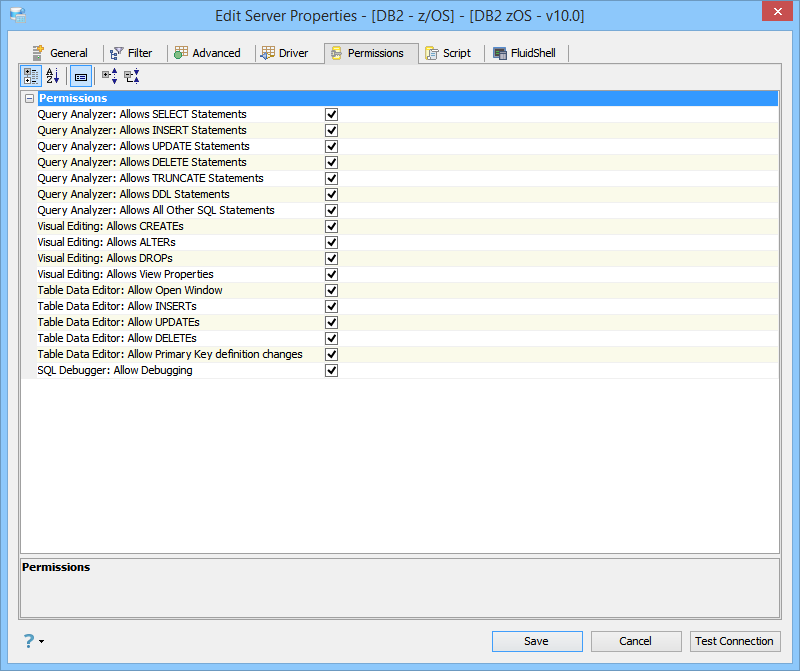Click the Expand All nodes icon

point(110,77)
